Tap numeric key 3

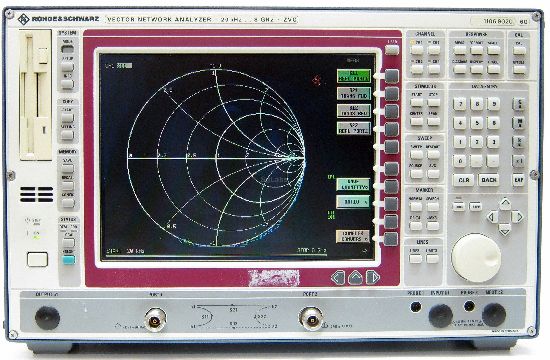click(494, 142)
